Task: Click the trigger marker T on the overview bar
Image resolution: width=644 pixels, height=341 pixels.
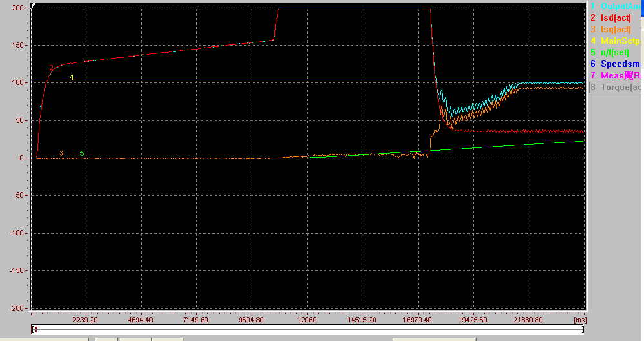Action: pyautogui.click(x=35, y=329)
